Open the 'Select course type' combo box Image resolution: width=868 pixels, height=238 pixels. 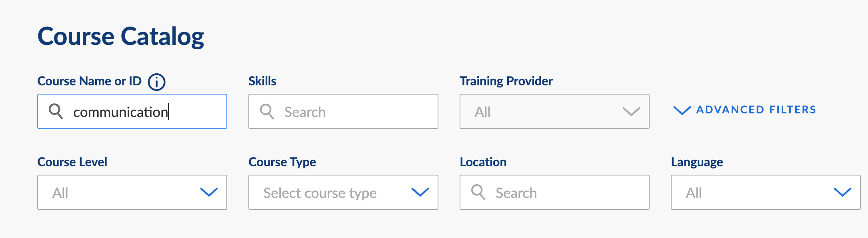(343, 192)
